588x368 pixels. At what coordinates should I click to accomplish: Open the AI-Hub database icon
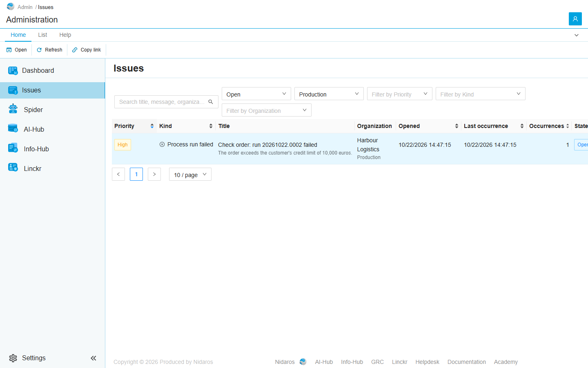13,128
